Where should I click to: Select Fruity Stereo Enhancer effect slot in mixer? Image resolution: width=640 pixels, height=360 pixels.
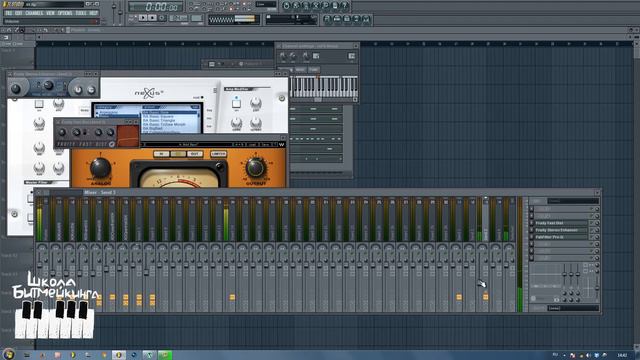(x=561, y=230)
